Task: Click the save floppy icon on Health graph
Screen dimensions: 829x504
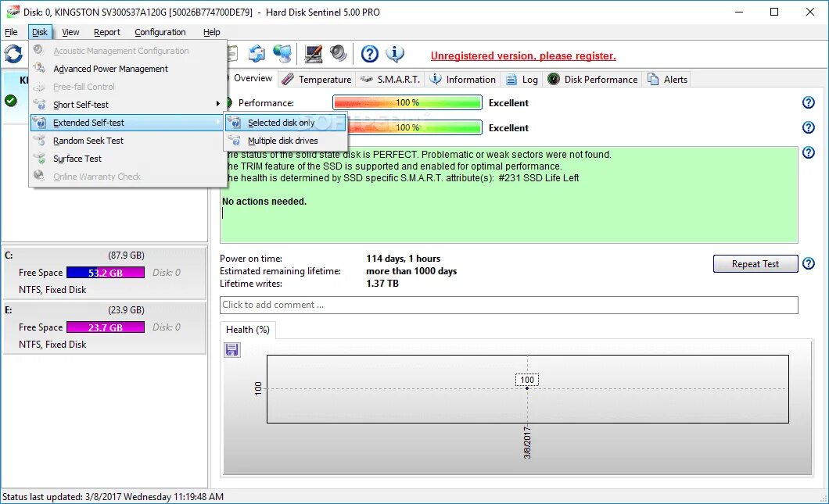Action: coord(232,350)
